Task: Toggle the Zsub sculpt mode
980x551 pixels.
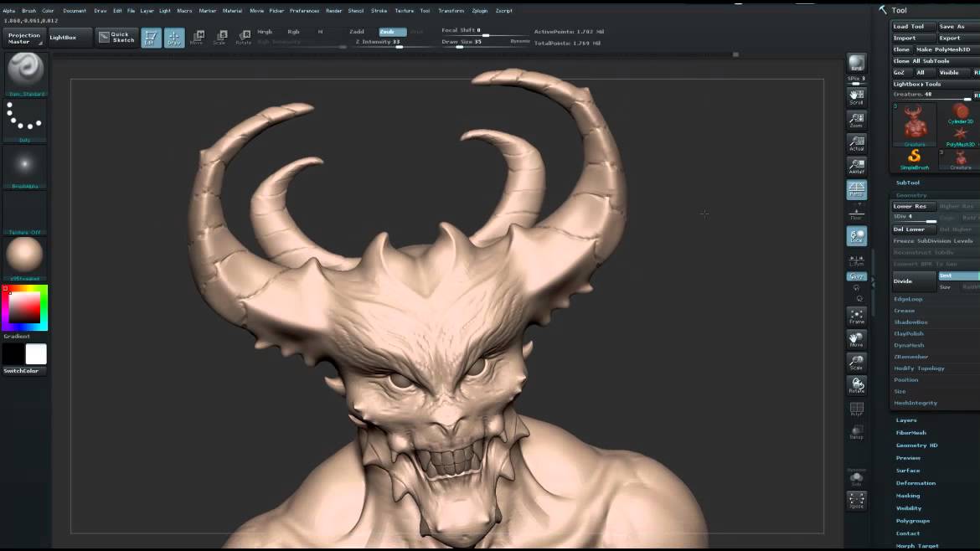Action: 392,32
